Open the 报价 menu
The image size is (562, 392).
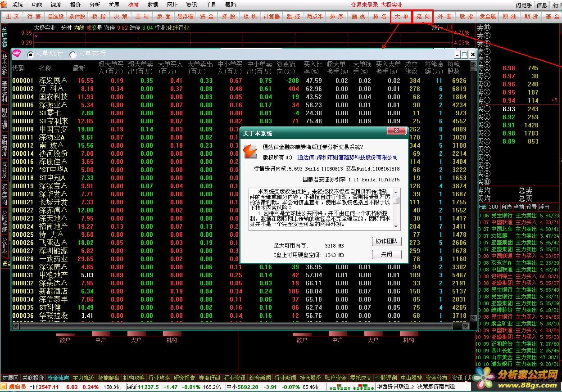[75, 5]
